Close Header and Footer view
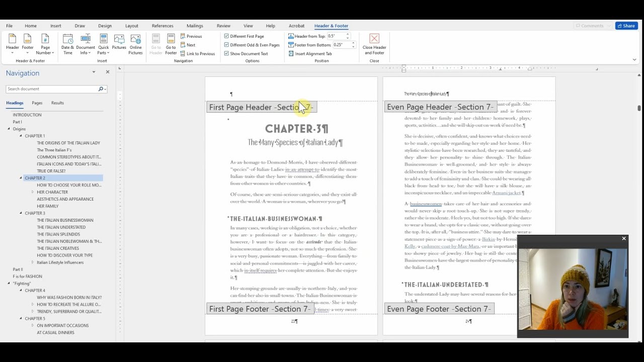 point(374,44)
